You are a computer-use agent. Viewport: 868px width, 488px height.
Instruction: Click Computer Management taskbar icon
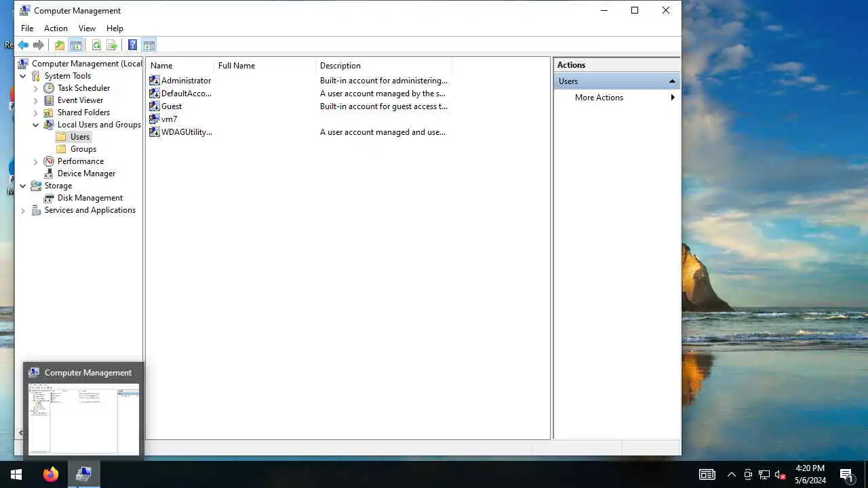(x=84, y=474)
